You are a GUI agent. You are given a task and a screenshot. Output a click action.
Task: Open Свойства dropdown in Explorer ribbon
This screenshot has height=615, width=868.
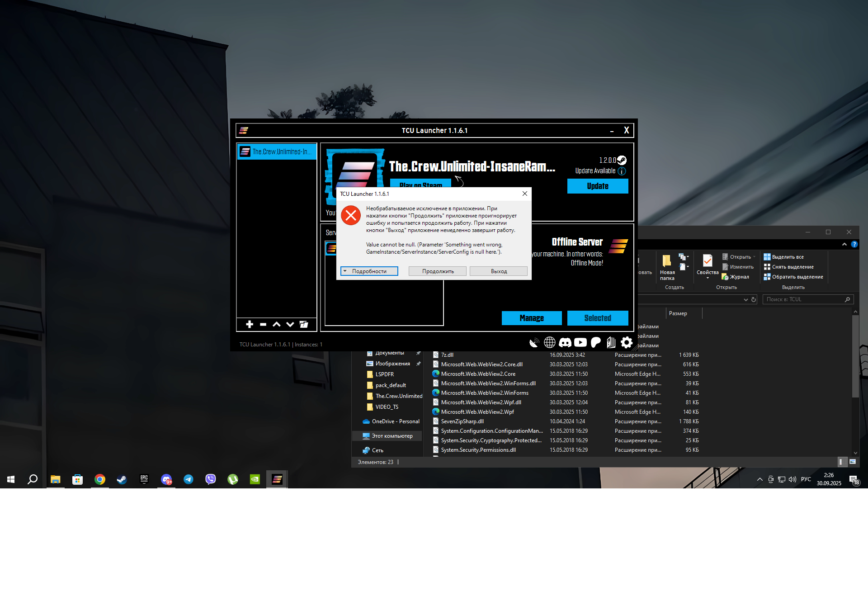click(708, 278)
